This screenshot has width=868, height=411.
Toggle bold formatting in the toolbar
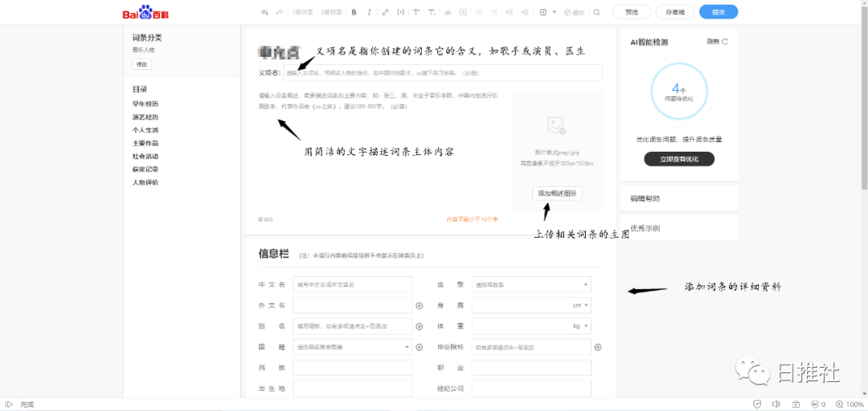point(354,12)
